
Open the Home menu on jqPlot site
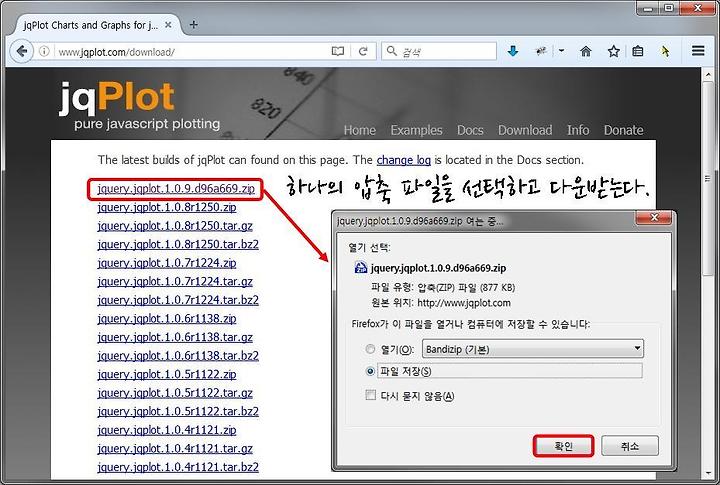[x=360, y=130]
